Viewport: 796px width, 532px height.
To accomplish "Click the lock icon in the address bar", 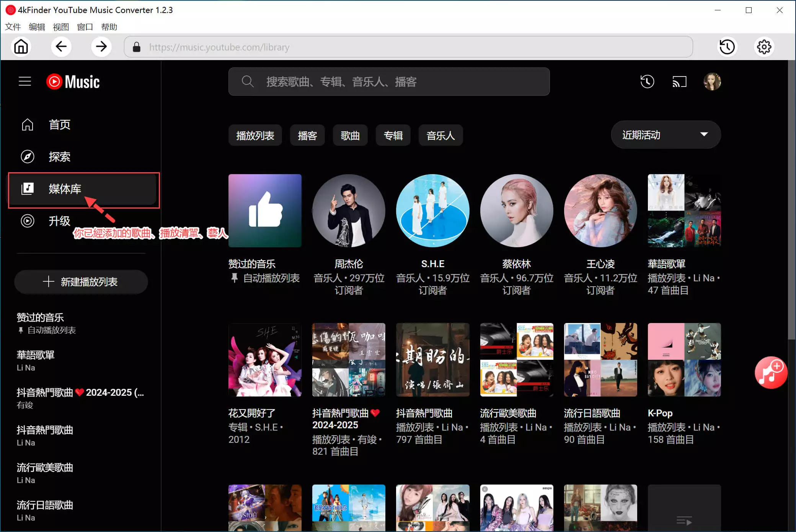I will point(137,47).
